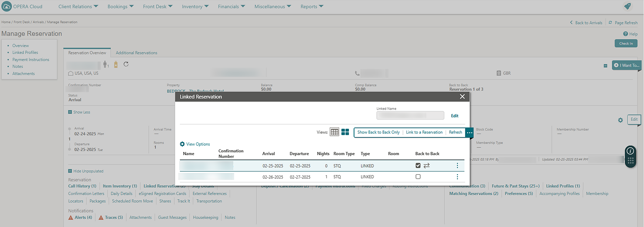
Task: Expand the Financials menu
Action: pyautogui.click(x=231, y=7)
